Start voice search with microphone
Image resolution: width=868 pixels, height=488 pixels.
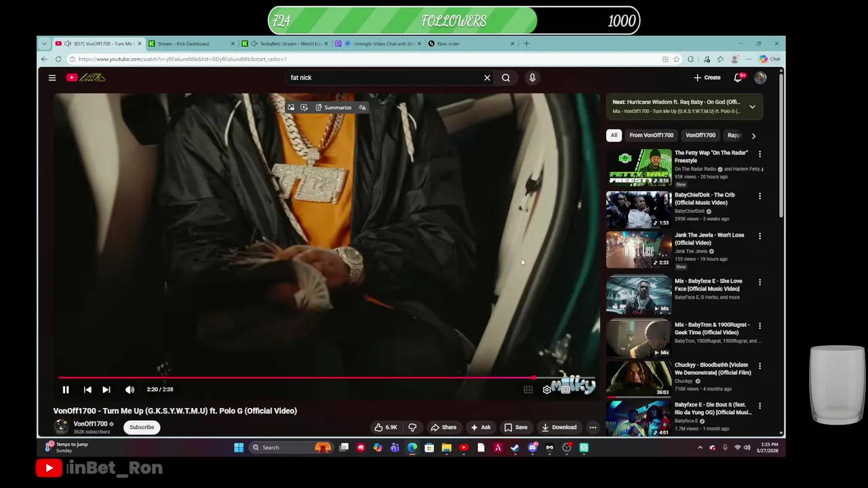coord(532,77)
